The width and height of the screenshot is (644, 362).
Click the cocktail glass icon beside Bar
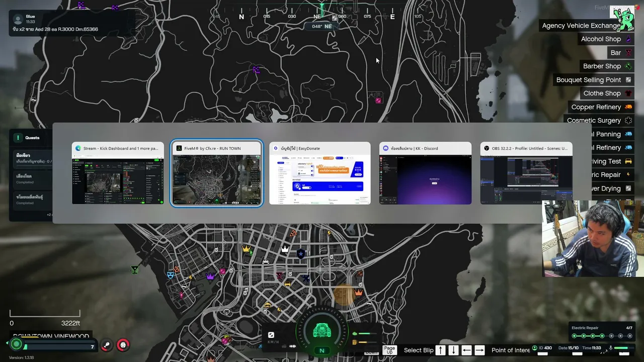[x=628, y=53]
